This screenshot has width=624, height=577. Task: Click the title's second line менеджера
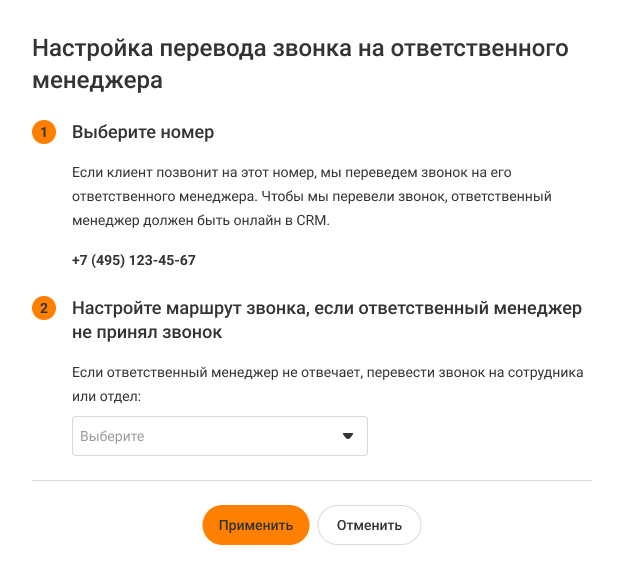point(97,79)
